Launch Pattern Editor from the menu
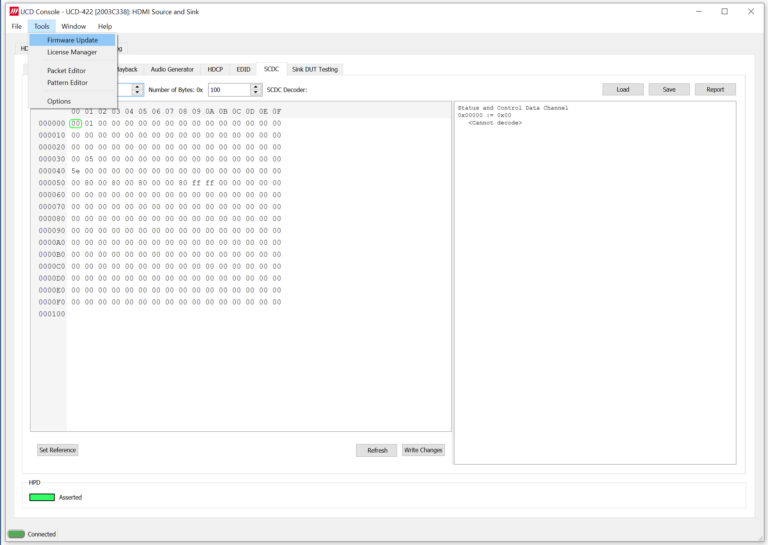Image resolution: width=768 pixels, height=545 pixels. click(67, 83)
